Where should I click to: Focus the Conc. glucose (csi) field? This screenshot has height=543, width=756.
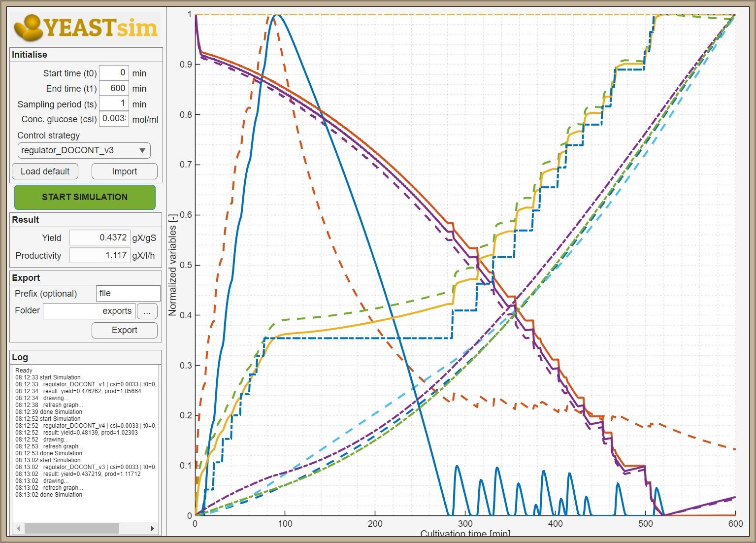point(114,119)
